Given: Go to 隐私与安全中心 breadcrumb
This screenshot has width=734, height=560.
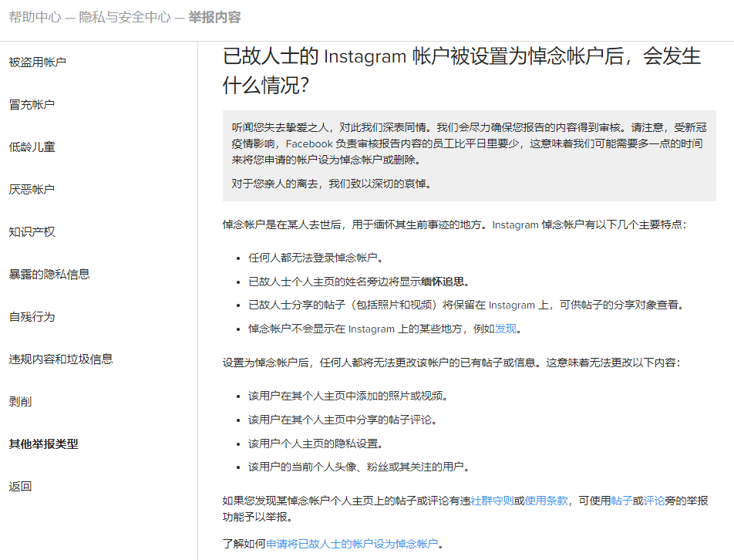Looking at the screenshot, I should pos(125,17).
